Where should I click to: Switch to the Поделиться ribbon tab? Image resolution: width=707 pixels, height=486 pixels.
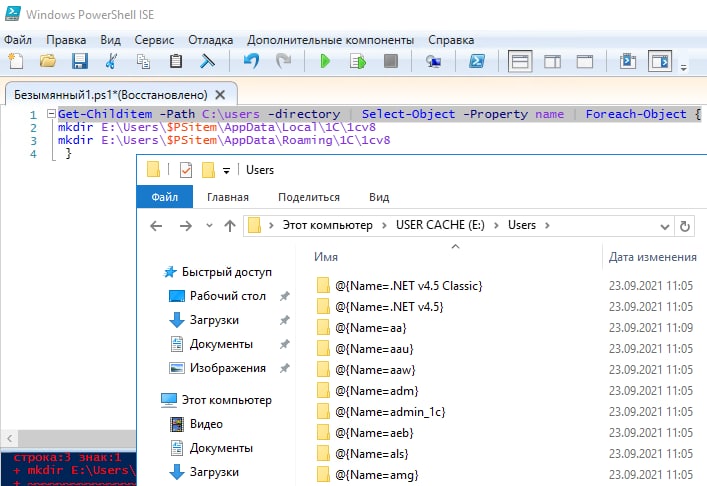click(x=309, y=197)
